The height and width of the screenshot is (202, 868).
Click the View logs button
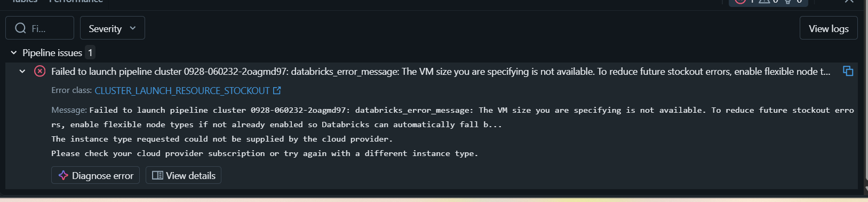[x=829, y=28]
